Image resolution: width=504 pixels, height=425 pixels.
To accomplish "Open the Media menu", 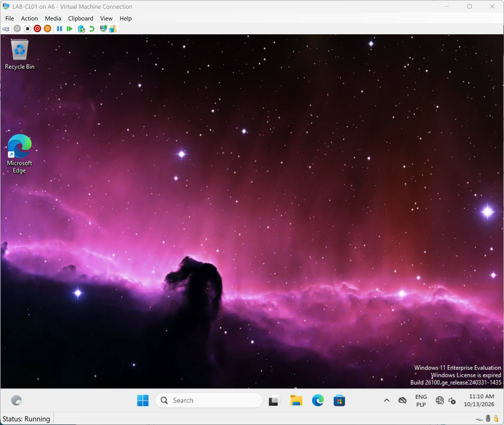I will point(53,19).
